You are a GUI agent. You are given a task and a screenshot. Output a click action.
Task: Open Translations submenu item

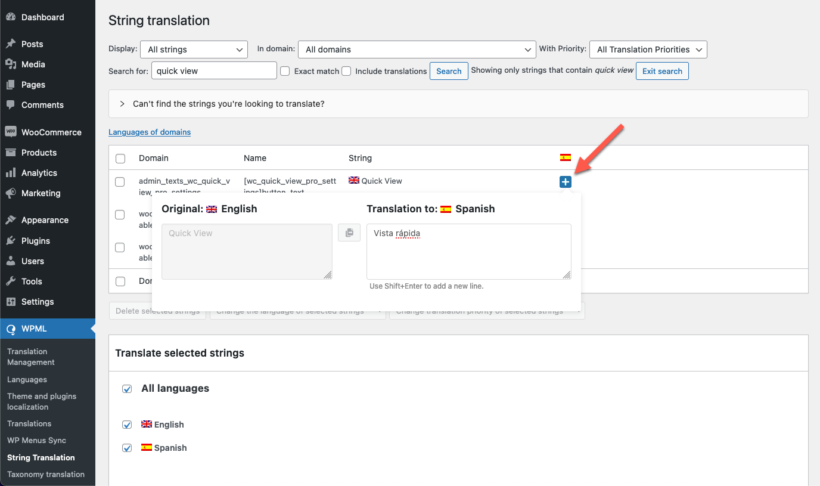point(29,423)
